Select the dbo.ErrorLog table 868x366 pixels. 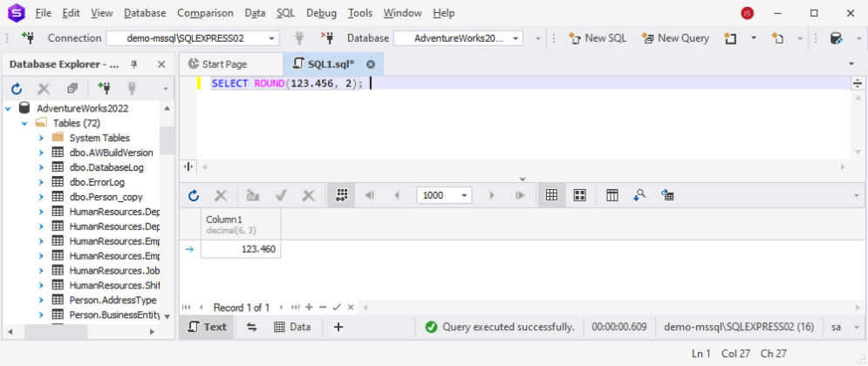(x=96, y=182)
